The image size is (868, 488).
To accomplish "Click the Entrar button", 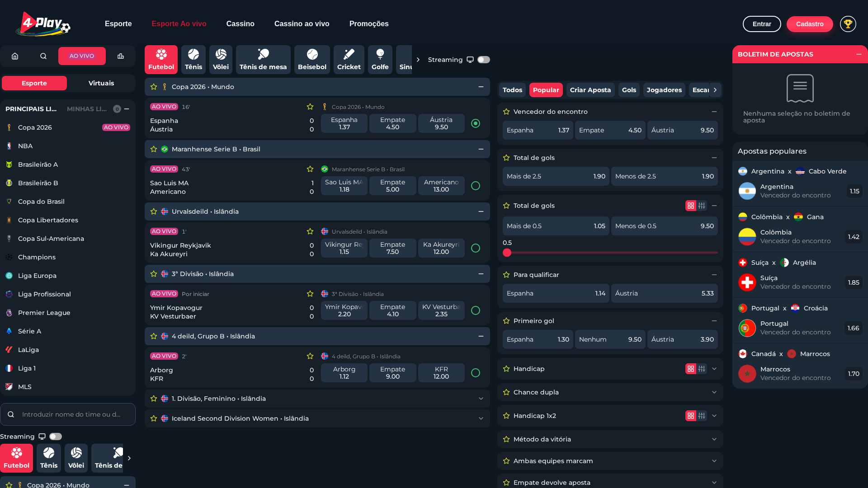I will [x=762, y=24].
